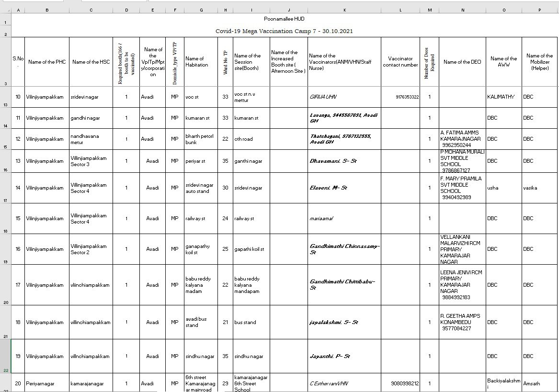Click the 'Name of the Session site(Booth)' header
Viewport: 559px width, 392px height.
point(251,62)
